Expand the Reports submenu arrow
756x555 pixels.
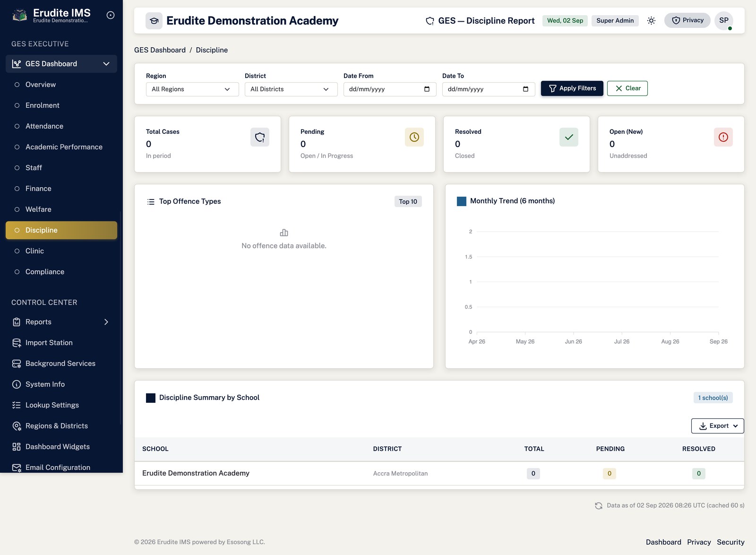coord(106,322)
